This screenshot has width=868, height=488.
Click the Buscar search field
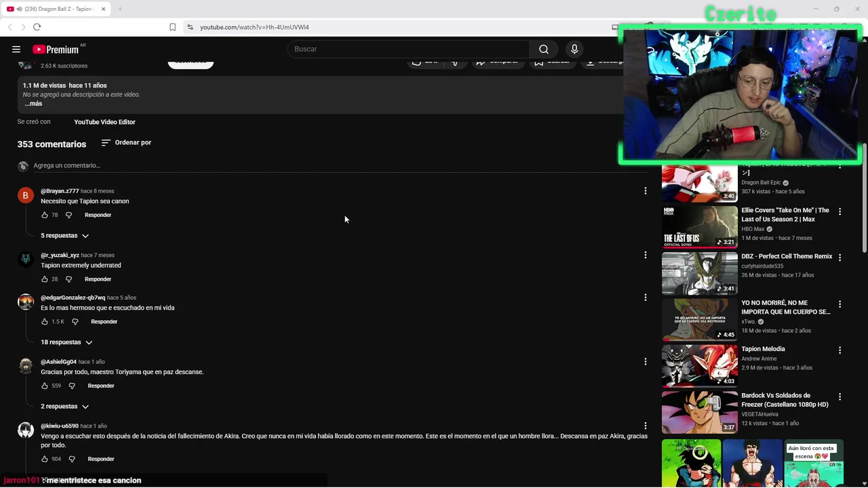coord(408,49)
